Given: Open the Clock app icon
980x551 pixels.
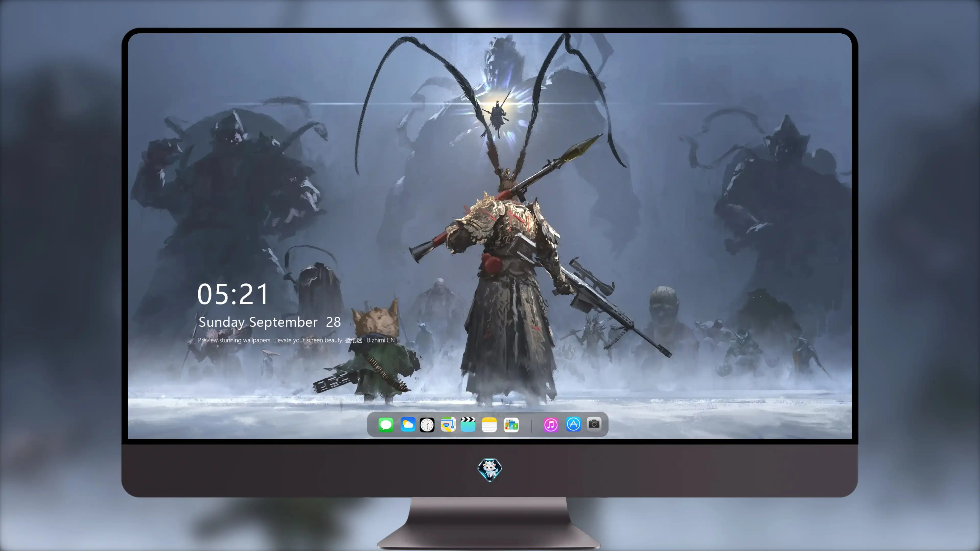Looking at the screenshot, I should pyautogui.click(x=427, y=424).
